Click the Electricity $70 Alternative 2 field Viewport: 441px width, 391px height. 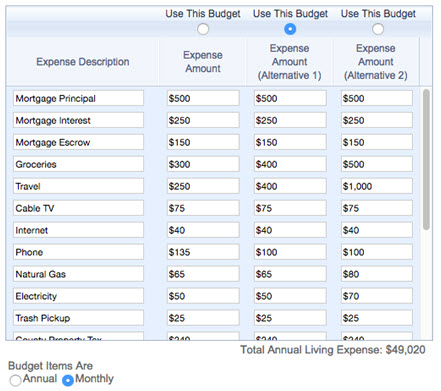click(377, 296)
